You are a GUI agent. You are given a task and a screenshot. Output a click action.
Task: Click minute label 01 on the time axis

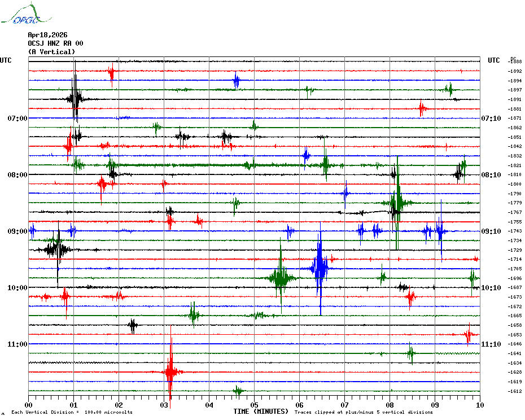tap(73, 405)
